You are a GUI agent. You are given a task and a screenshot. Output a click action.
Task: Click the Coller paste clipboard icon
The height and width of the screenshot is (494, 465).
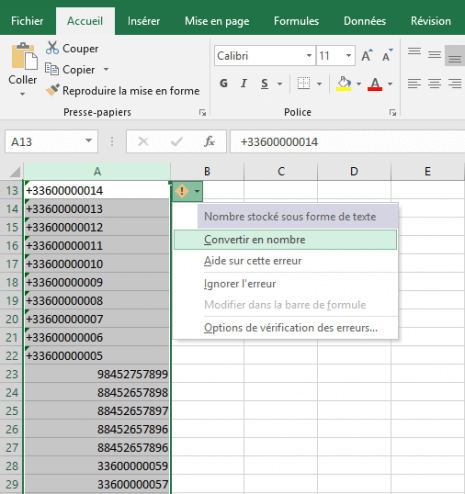24,56
